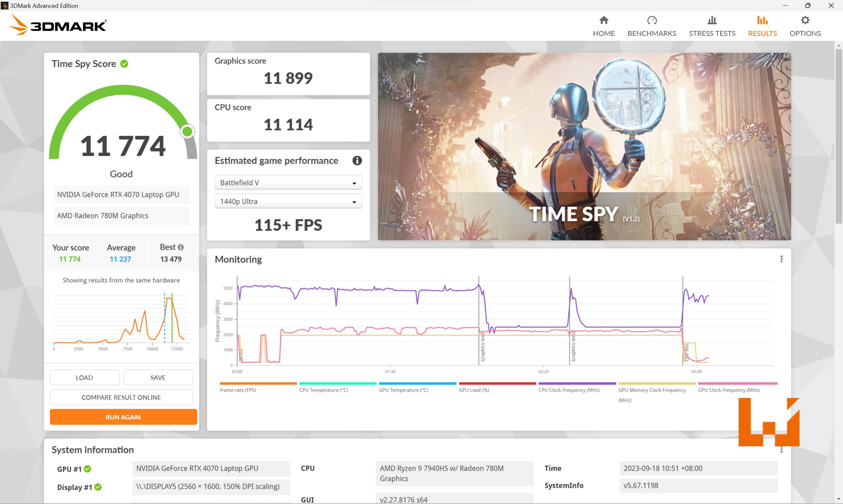
Task: Click the CPU score value 11 114
Action: coord(288,125)
